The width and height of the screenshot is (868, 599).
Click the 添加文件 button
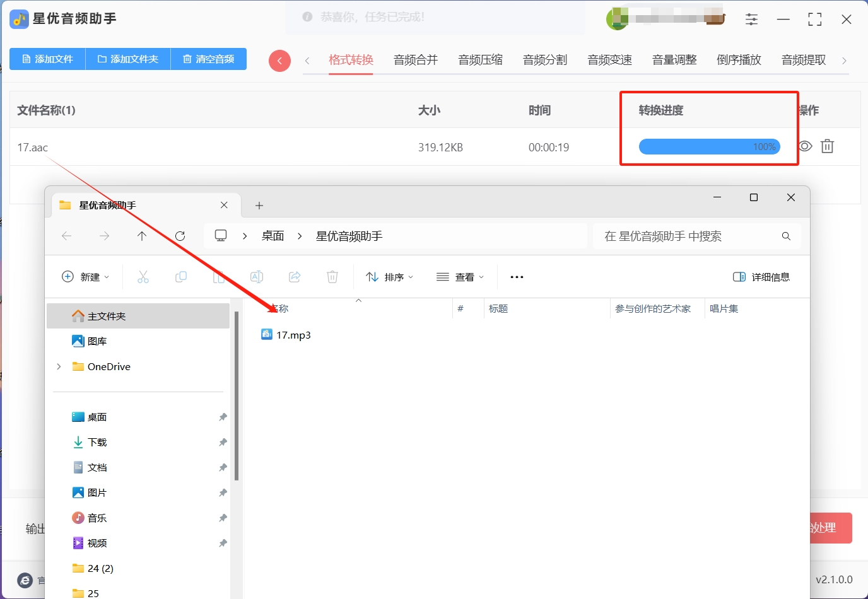47,59
